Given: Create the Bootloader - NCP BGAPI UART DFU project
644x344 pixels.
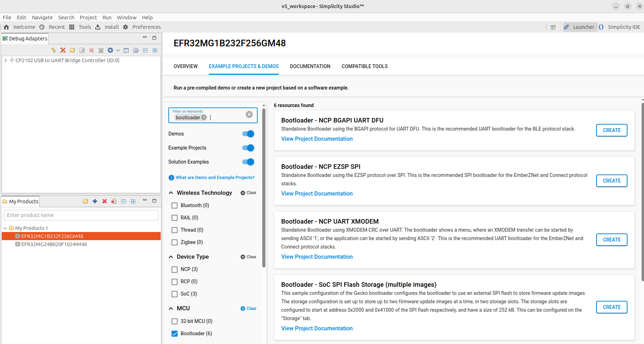Looking at the screenshot, I should [611, 130].
